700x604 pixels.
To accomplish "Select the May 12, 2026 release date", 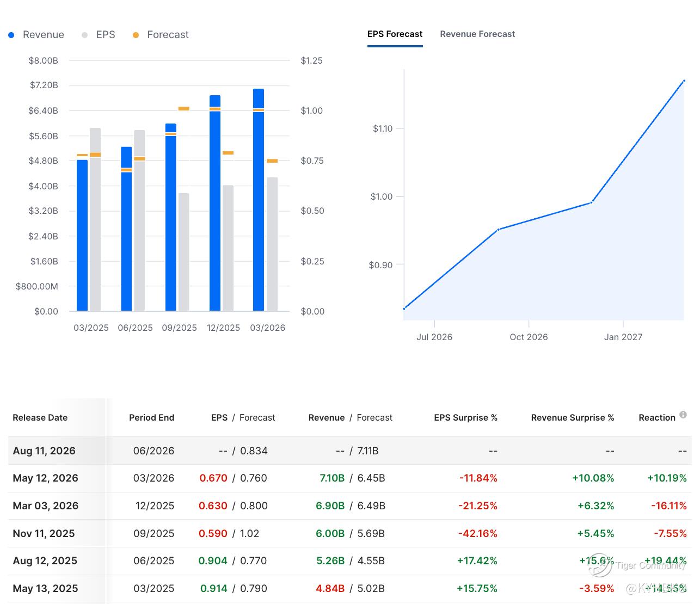I will click(x=46, y=478).
